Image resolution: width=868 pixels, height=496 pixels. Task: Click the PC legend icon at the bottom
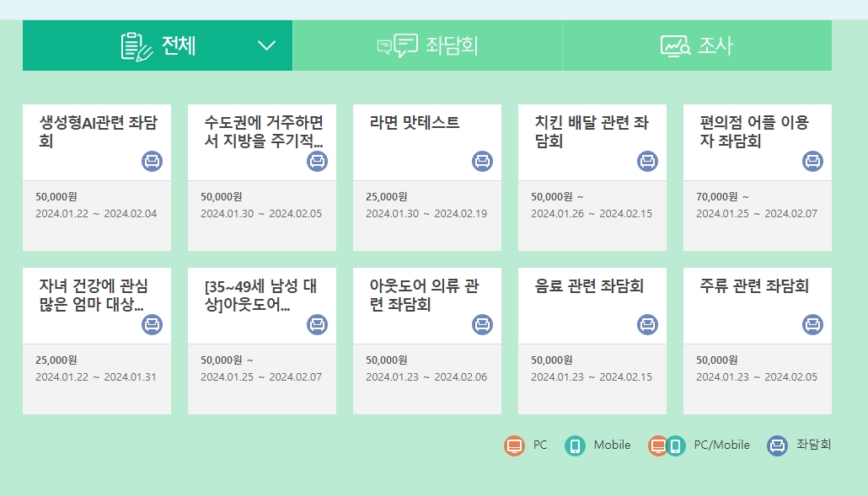(x=516, y=445)
